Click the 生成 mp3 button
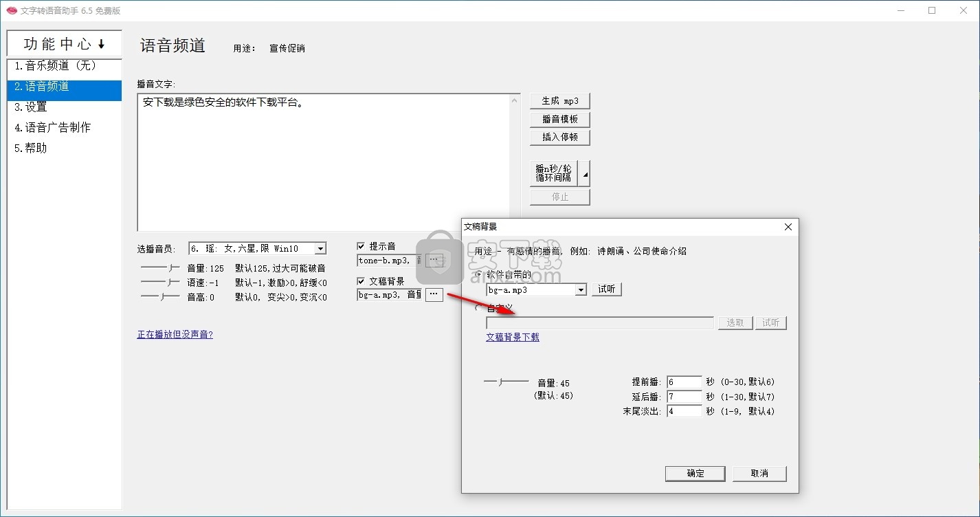The width and height of the screenshot is (980, 517). coord(560,101)
